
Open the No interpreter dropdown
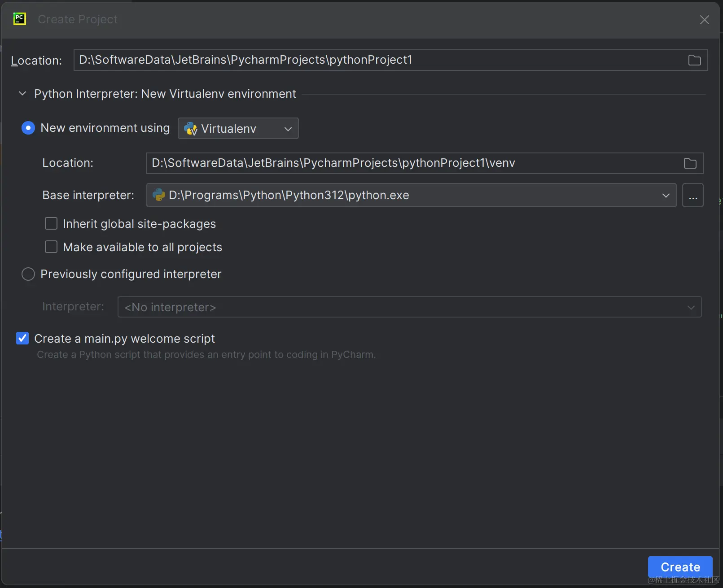409,307
